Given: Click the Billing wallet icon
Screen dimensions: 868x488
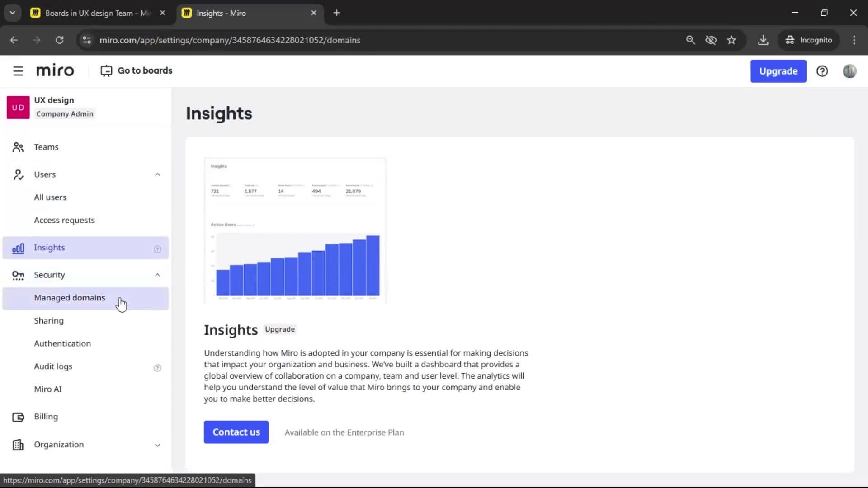Looking at the screenshot, I should 18,417.
